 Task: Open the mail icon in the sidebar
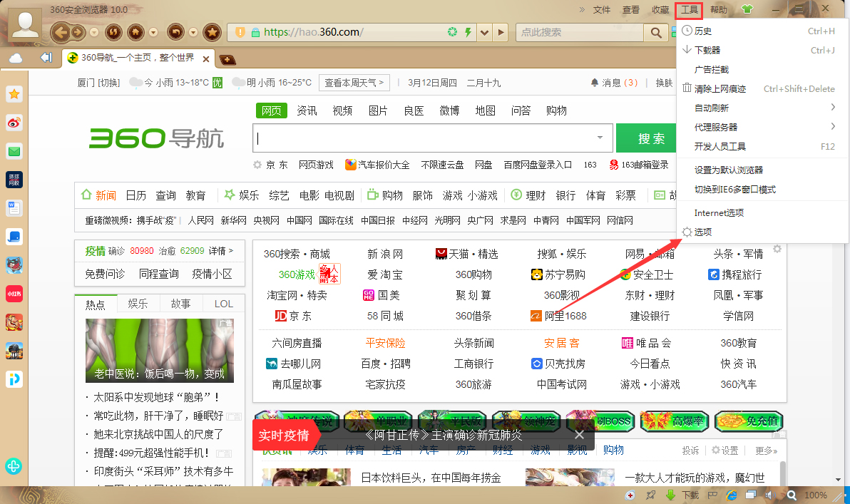point(14,151)
